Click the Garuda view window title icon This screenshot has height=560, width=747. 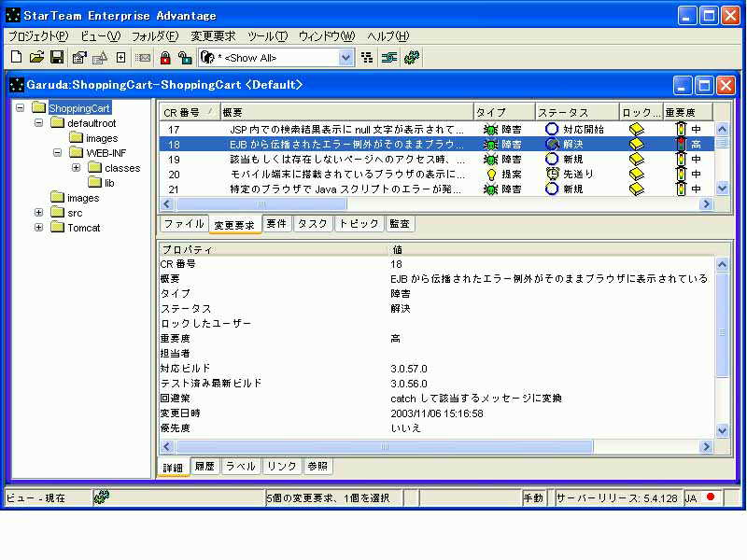17,85
